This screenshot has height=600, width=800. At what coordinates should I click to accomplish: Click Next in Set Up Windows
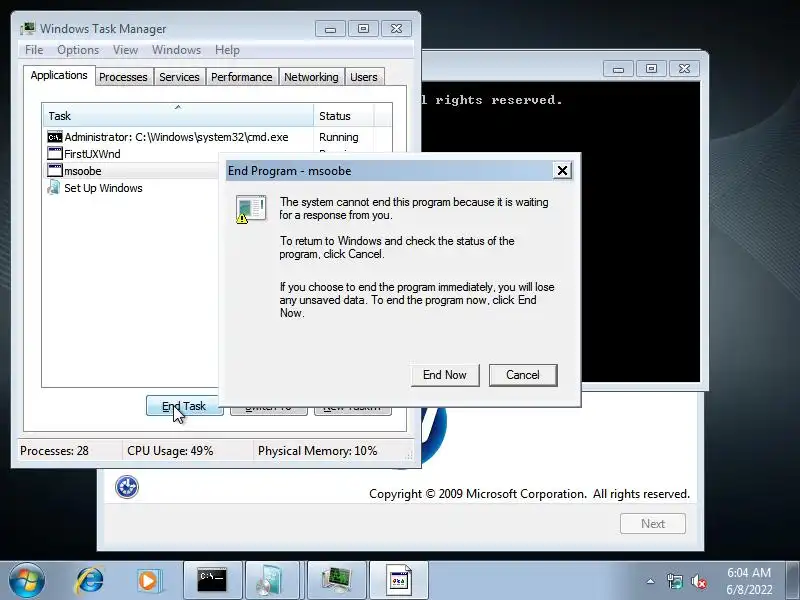653,524
